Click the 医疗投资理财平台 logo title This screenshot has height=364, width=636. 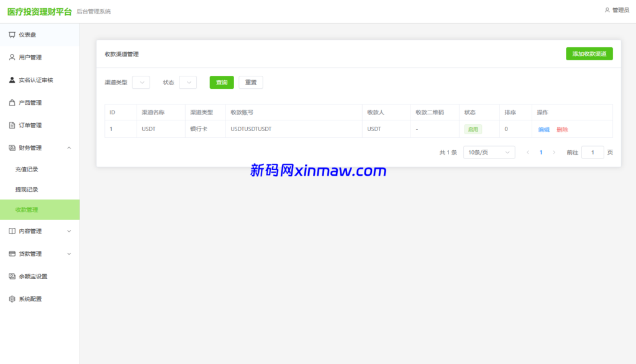pos(40,12)
